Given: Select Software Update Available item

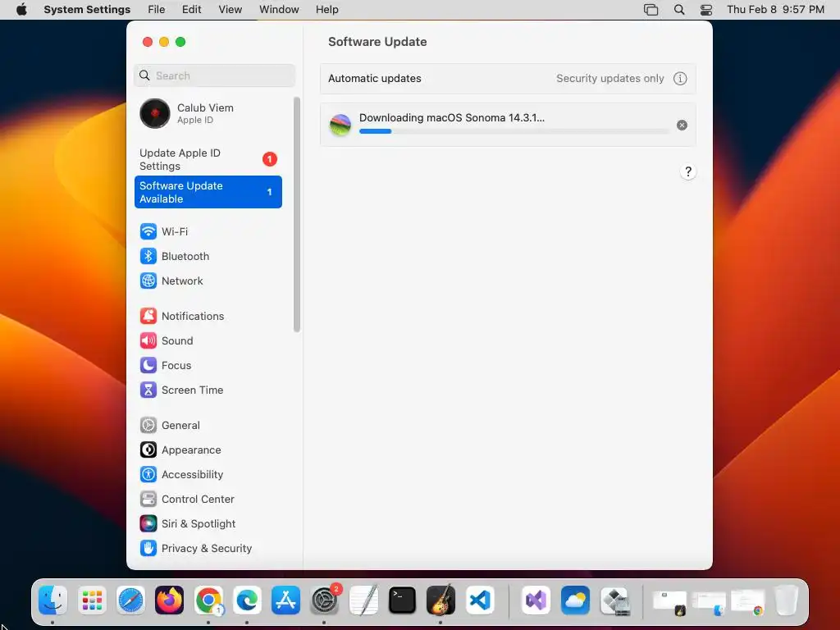Looking at the screenshot, I should click(208, 192).
